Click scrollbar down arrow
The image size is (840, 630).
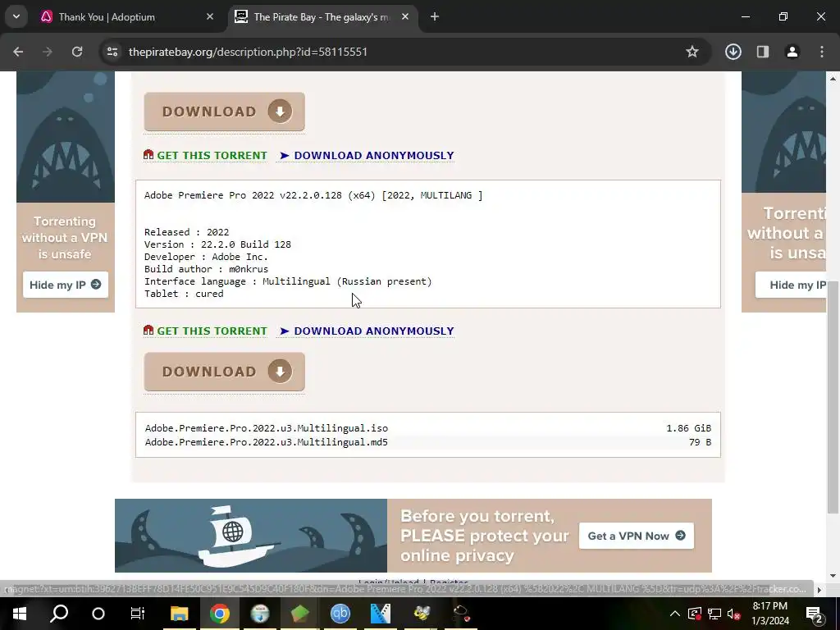pos(833,576)
